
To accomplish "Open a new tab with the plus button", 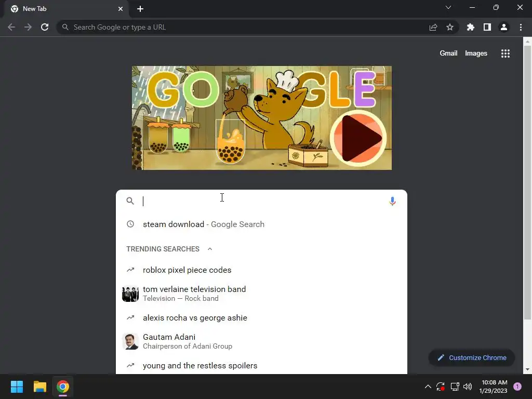I will [140, 9].
